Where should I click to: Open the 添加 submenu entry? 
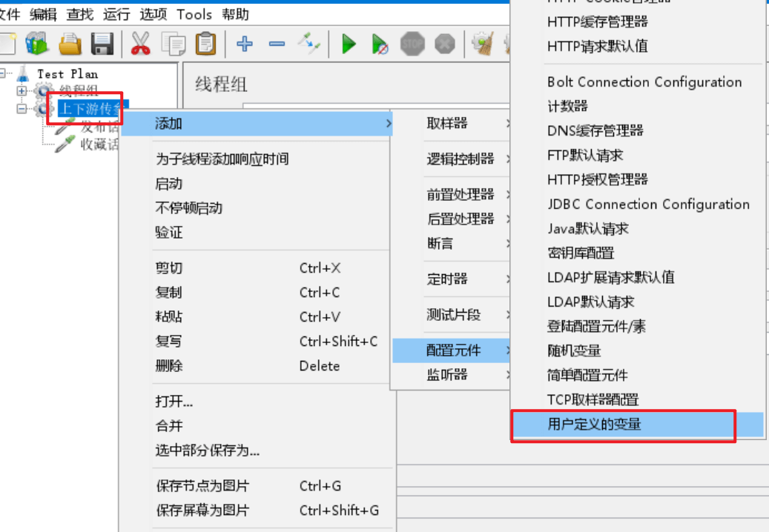pos(256,124)
